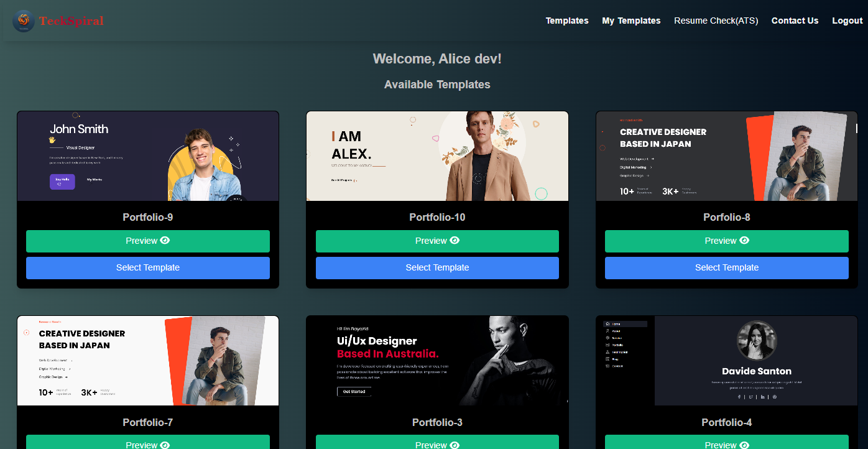Open Resume Check(ATS) link
The image size is (868, 449).
716,21
